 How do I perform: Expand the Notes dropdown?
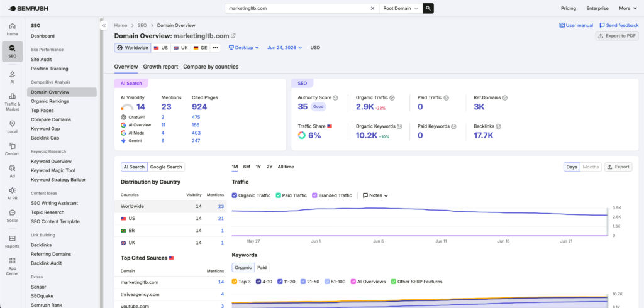tap(375, 195)
